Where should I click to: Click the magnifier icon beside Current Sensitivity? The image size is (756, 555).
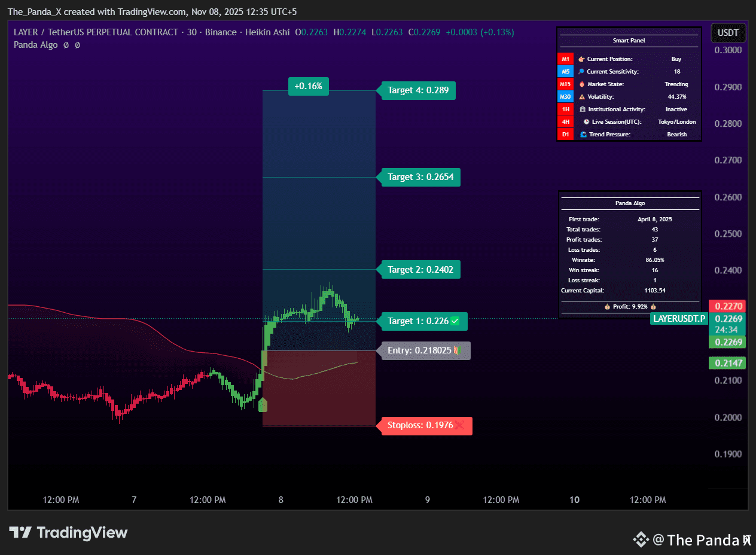pyautogui.click(x=581, y=72)
